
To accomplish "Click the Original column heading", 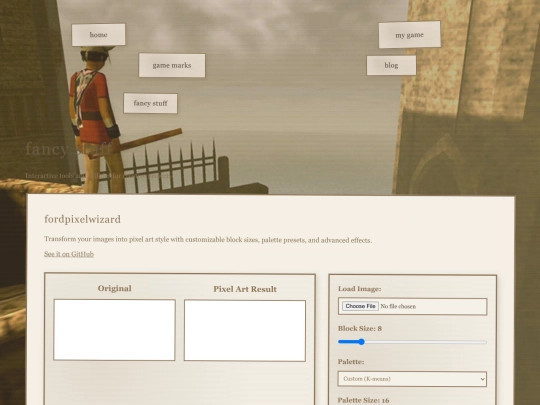I will pyautogui.click(x=115, y=288).
